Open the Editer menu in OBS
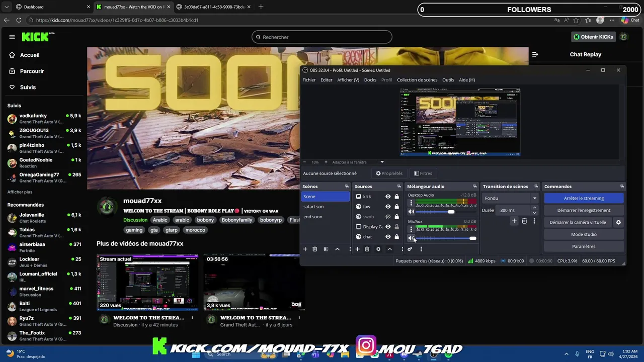Image resolution: width=644 pixels, height=362 pixels. tap(327, 80)
